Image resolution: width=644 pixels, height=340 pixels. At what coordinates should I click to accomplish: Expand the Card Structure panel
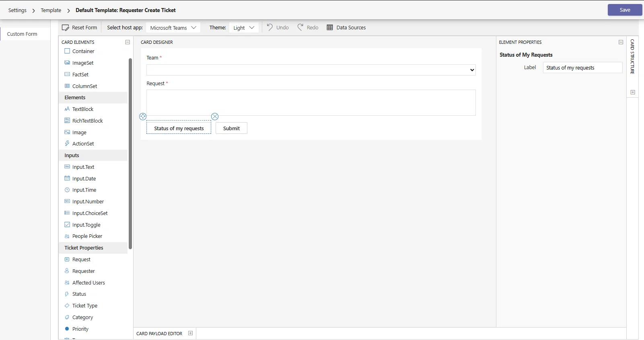[x=633, y=92]
